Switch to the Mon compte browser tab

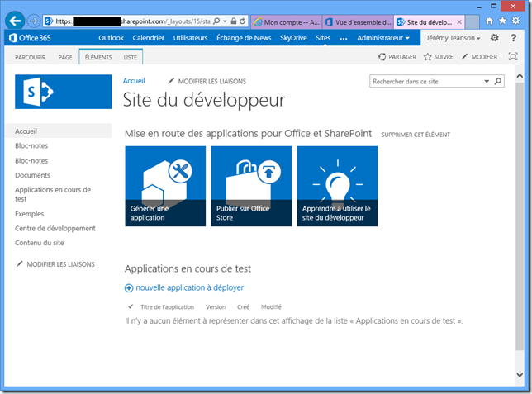point(287,22)
